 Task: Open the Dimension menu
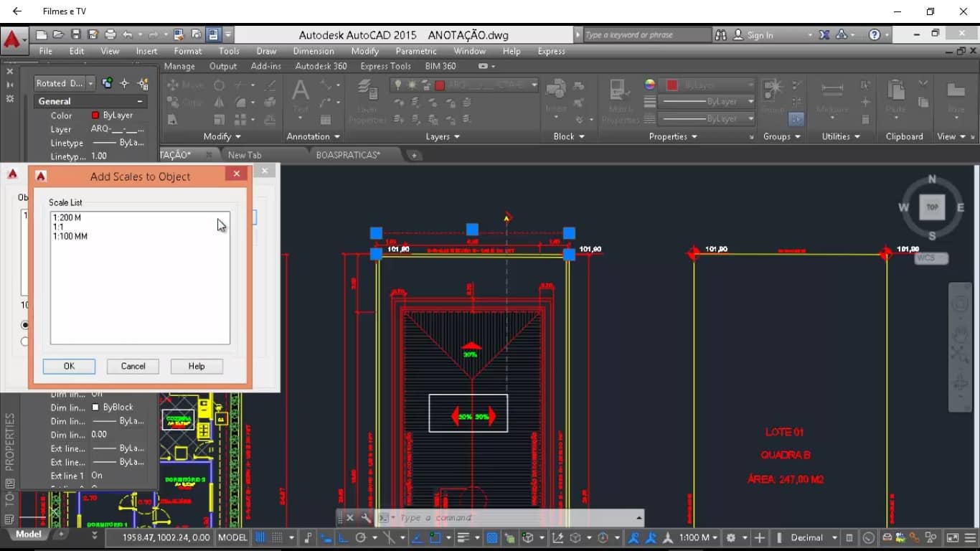pyautogui.click(x=313, y=51)
